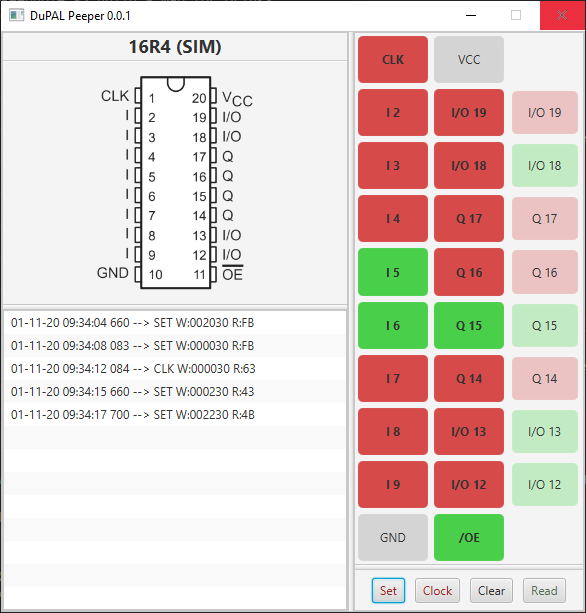Toggle input pin I 9
The height and width of the screenshot is (613, 586).
392,484
